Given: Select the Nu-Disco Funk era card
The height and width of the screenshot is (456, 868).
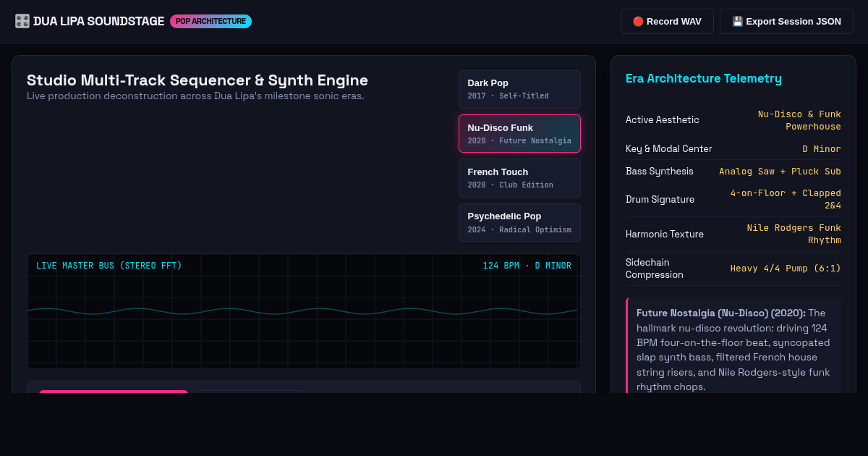Looking at the screenshot, I should click(x=519, y=133).
